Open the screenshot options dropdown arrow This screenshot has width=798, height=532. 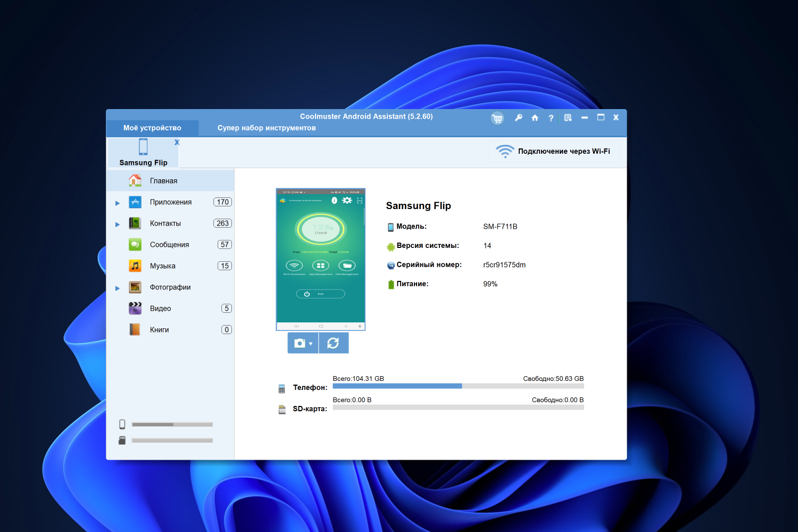tap(311, 344)
